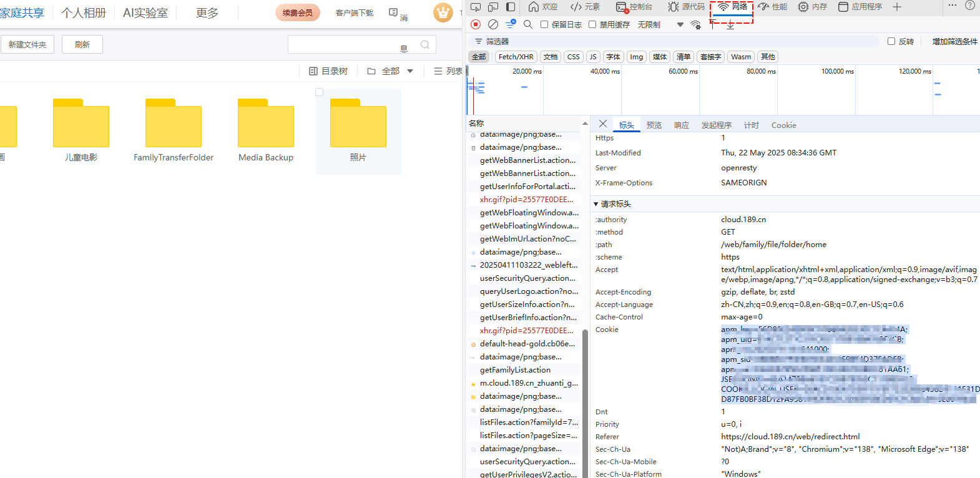This screenshot has width=980, height=478.
Task: Toggle the device emulation icon
Action: (493, 7)
